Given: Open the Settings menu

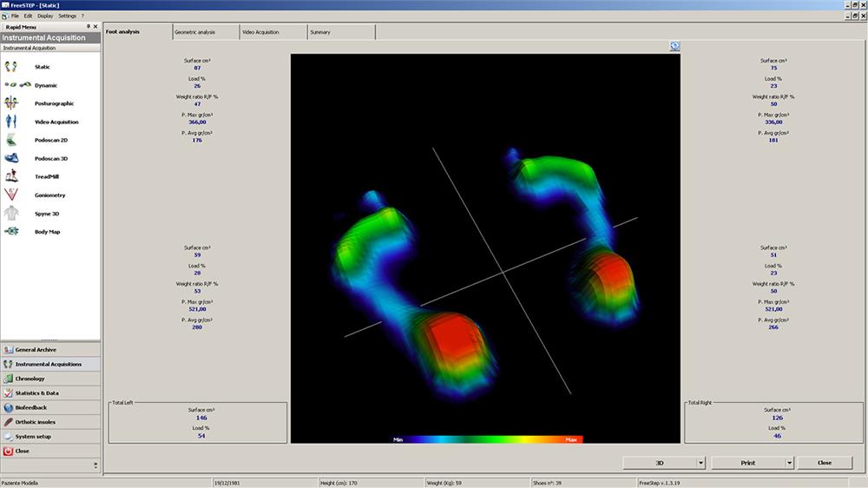Looking at the screenshot, I should [x=67, y=16].
